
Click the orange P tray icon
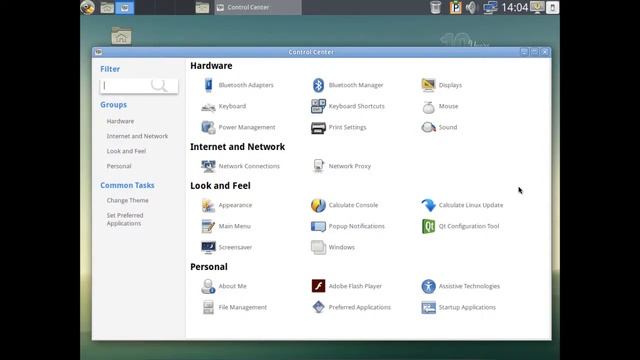pos(455,7)
